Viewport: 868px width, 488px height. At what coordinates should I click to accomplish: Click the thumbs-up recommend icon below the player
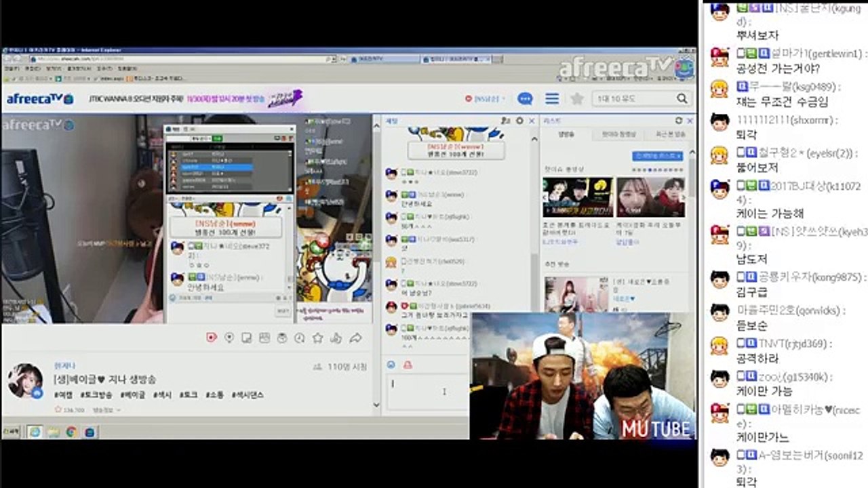point(336,338)
